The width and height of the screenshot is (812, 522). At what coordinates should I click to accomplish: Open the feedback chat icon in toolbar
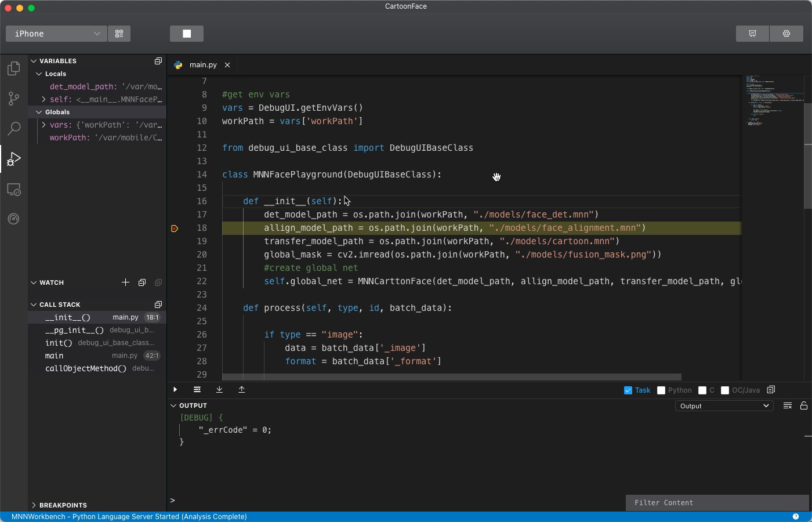click(x=752, y=34)
